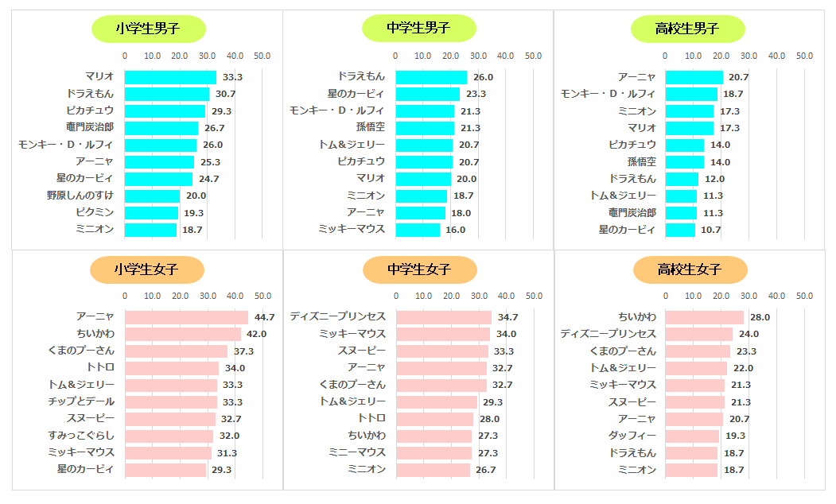Click the 中学生女子 header pill
This screenshot has width=836, height=504.
(419, 270)
